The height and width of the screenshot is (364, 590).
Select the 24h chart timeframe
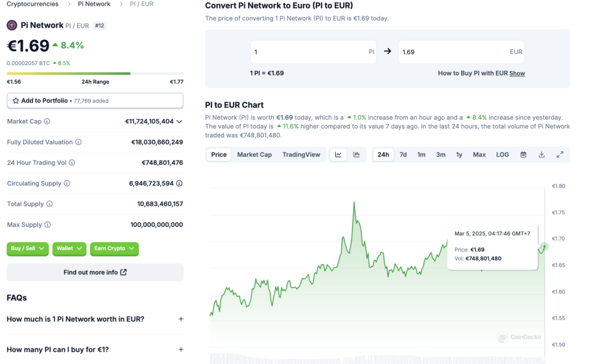[x=383, y=154]
